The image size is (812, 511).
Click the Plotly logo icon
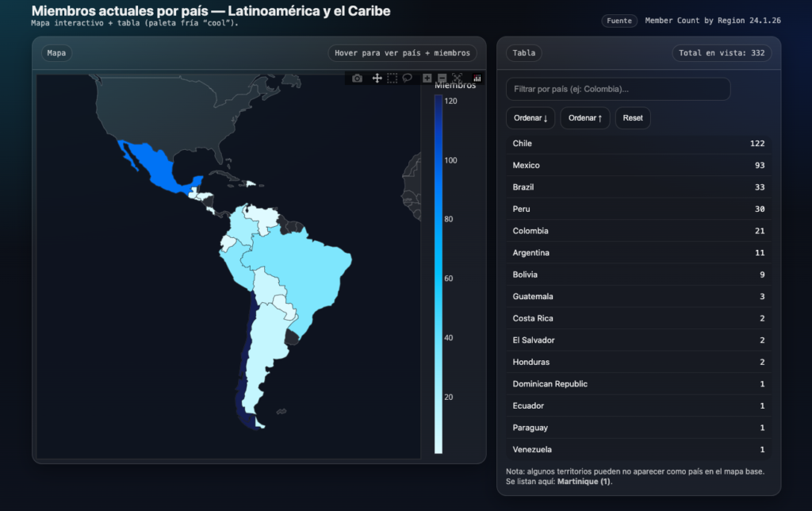coord(477,78)
